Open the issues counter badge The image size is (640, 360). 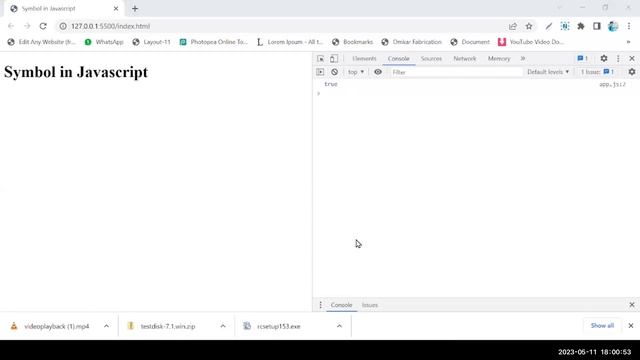point(582,59)
